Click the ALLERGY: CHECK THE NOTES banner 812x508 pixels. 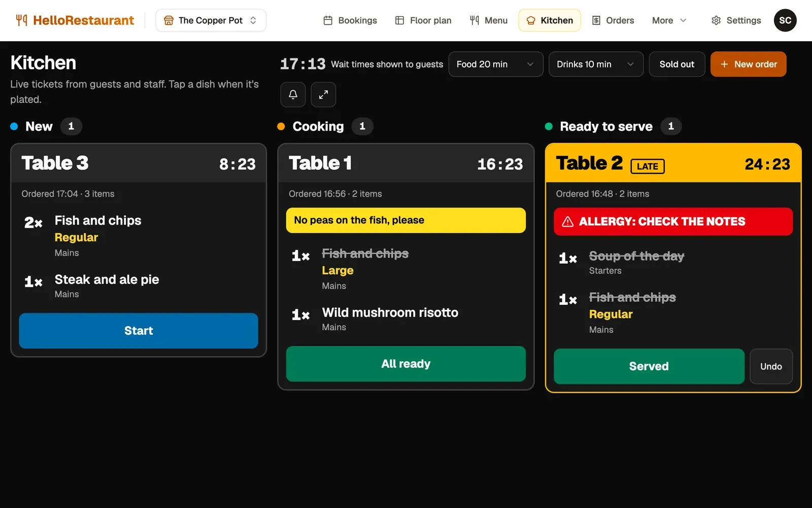tap(673, 221)
